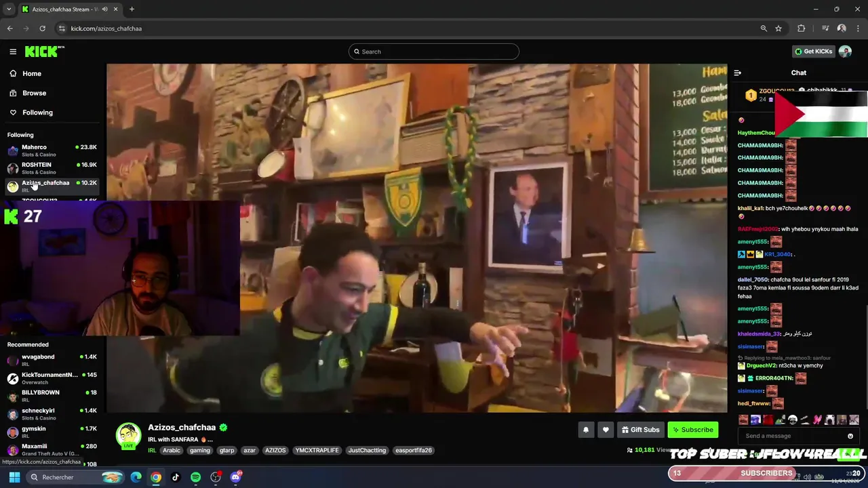The width and height of the screenshot is (868, 488).
Task: Open the chat emoji picker
Action: tap(850, 436)
